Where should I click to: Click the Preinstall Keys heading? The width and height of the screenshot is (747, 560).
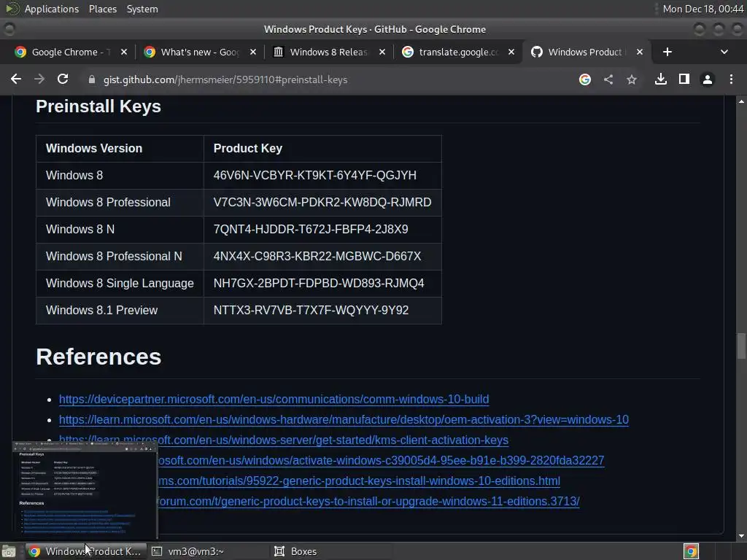tap(98, 106)
